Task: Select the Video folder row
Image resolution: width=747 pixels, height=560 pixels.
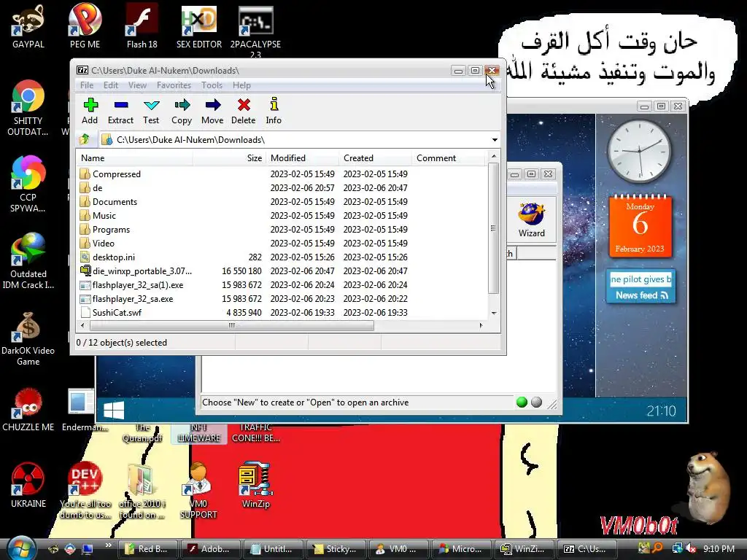Action: (282, 243)
